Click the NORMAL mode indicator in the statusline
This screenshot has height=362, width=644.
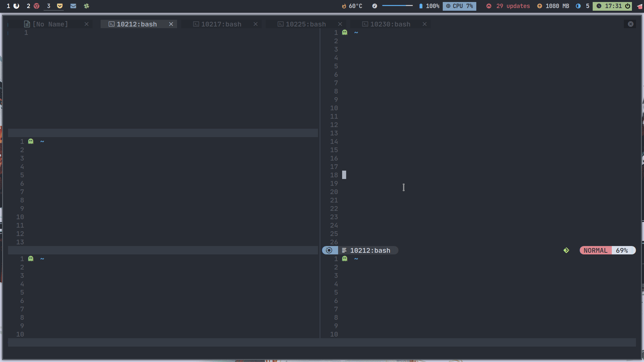coord(595,250)
